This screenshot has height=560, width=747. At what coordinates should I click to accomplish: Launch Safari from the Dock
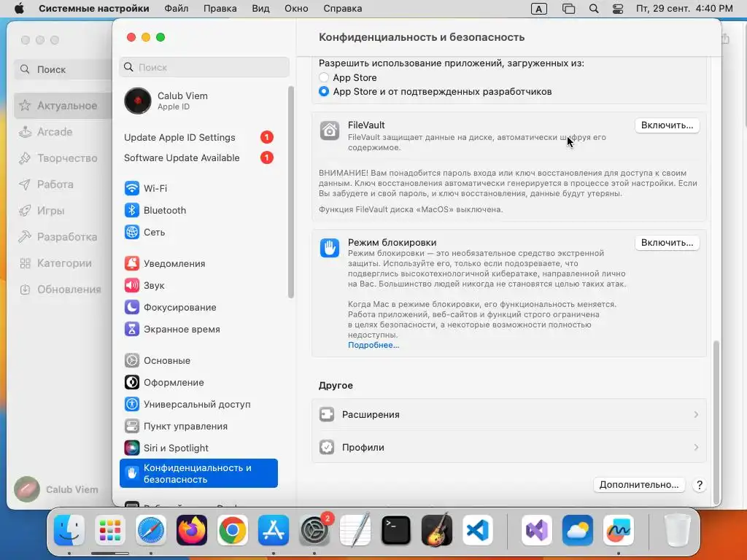tap(151, 530)
